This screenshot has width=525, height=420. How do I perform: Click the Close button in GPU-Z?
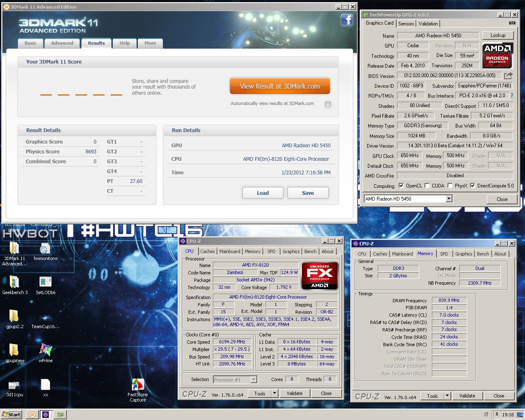click(502, 199)
